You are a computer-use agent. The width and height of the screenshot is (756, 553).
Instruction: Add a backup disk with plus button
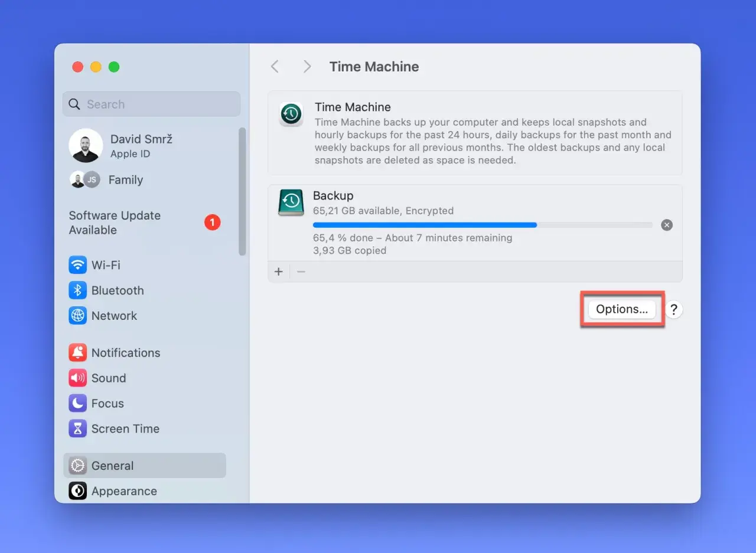(x=279, y=271)
